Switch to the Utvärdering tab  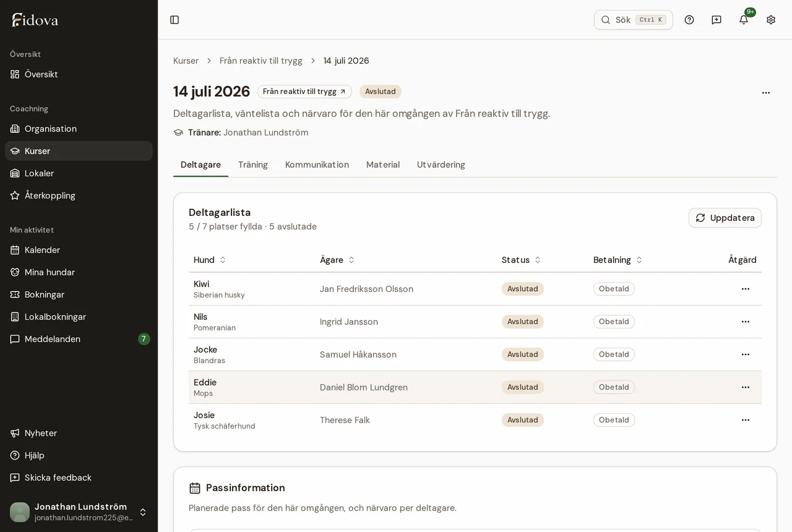pos(441,165)
